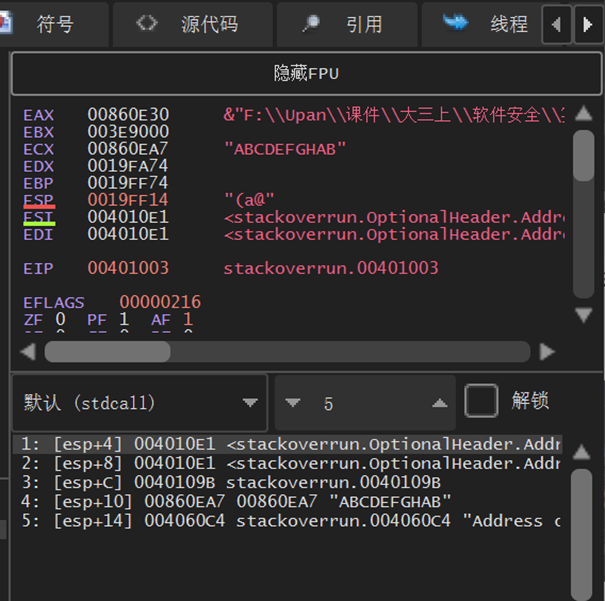605x601 pixels.
Task: Decrease the argument count with the down arrow
Action: point(292,403)
